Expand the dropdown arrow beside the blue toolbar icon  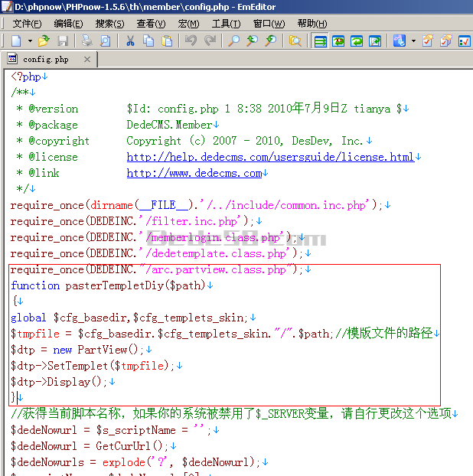(413, 41)
